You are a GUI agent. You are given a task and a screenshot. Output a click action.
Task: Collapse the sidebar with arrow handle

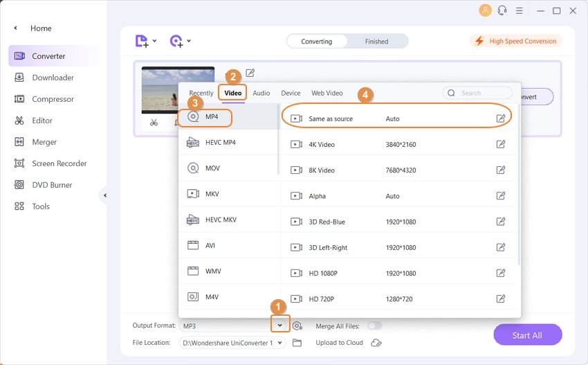pos(104,195)
